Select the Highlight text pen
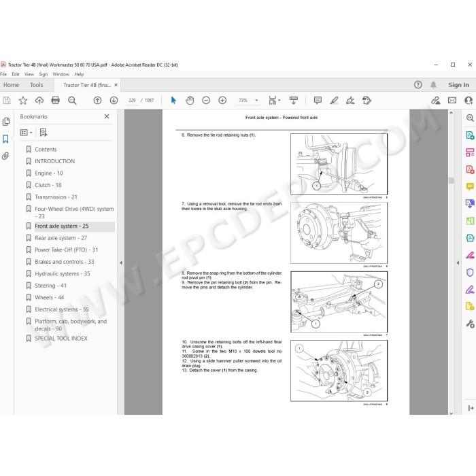This screenshot has height=476, width=476. point(335,100)
